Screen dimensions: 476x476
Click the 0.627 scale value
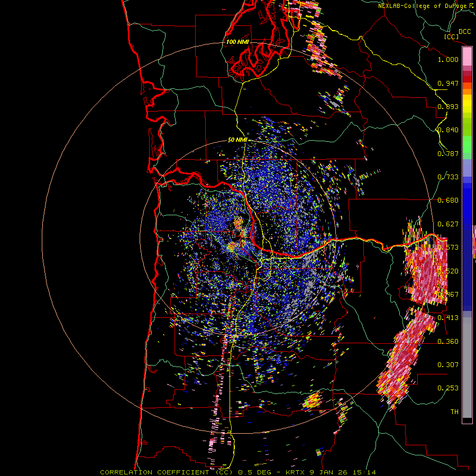point(448,224)
